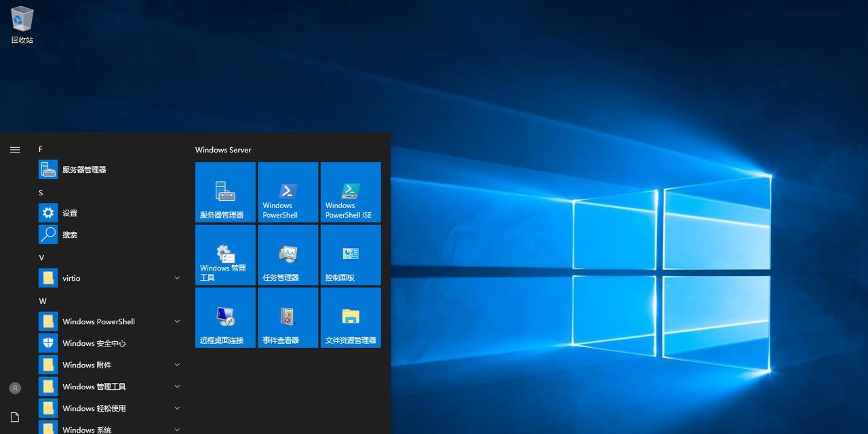
Task: Click the Windows PowerShell folder icon in list
Action: [x=48, y=321]
